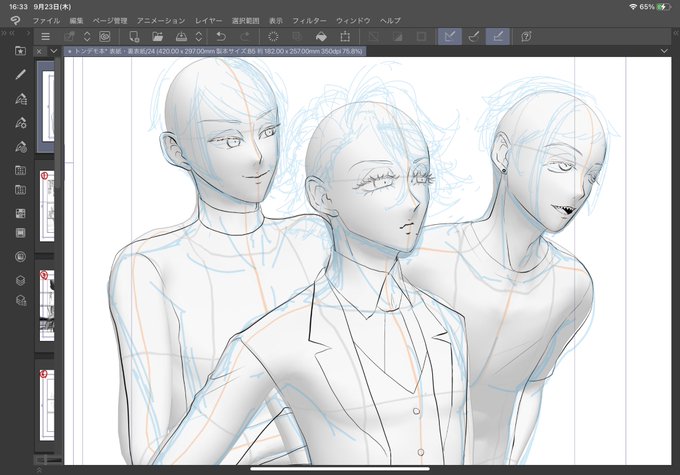Viewport: 680px width, 475px height.
Task: Select the Fill paint bucket icon
Action: point(321,37)
